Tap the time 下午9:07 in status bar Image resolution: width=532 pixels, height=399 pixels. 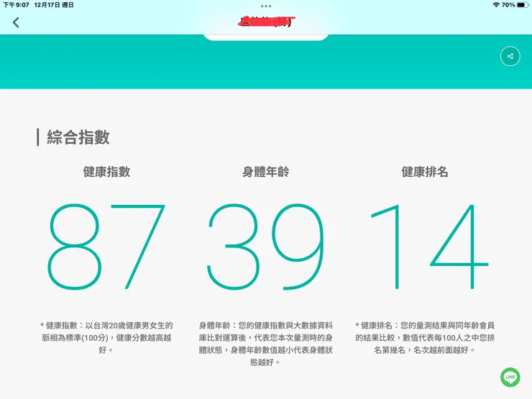(x=16, y=5)
